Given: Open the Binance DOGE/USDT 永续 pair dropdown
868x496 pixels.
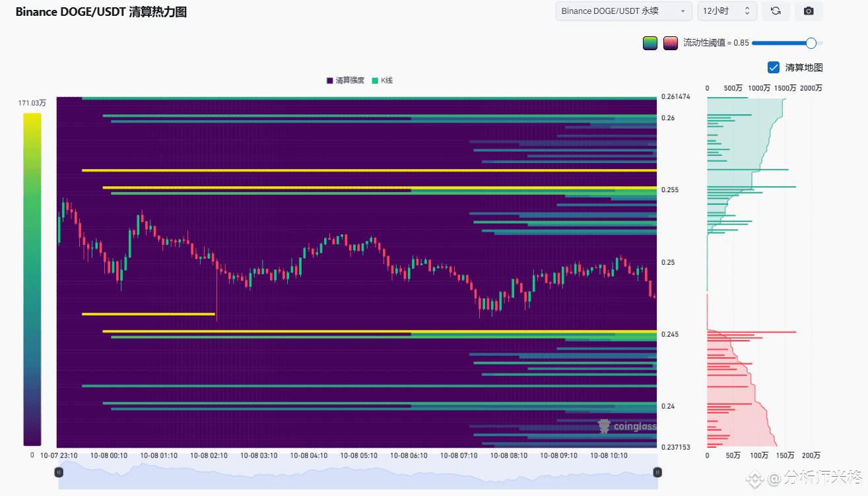Looking at the screenshot, I should click(623, 11).
